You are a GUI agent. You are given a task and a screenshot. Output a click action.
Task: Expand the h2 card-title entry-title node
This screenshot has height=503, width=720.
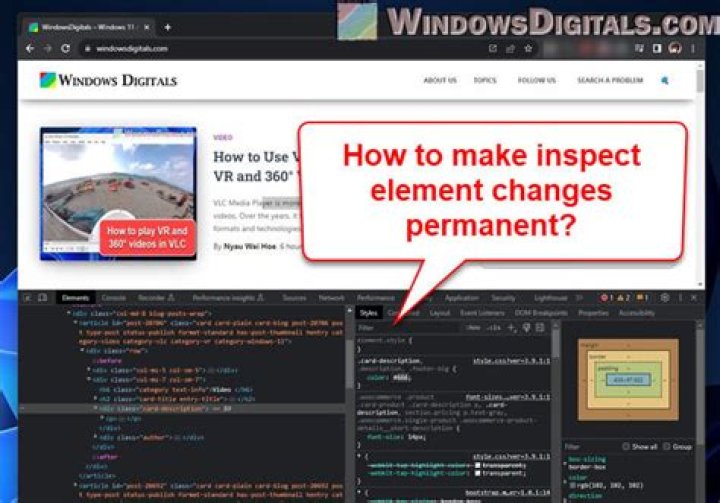point(96,399)
